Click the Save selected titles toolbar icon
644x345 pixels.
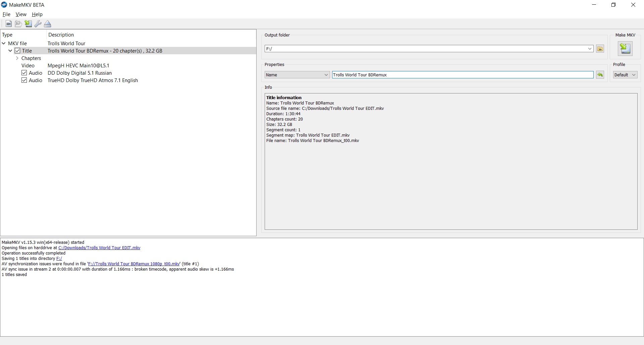pyautogui.click(x=28, y=24)
